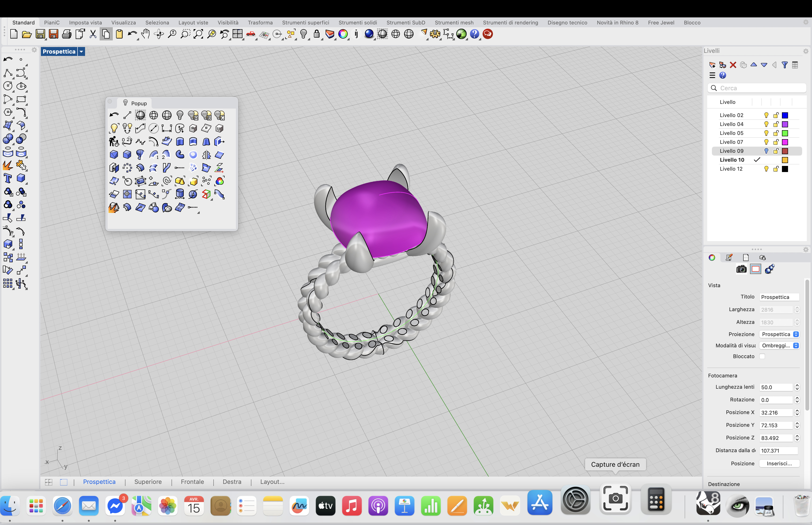Click the Titolo input field
Viewport: 812px width, 525px height.
[779, 297]
